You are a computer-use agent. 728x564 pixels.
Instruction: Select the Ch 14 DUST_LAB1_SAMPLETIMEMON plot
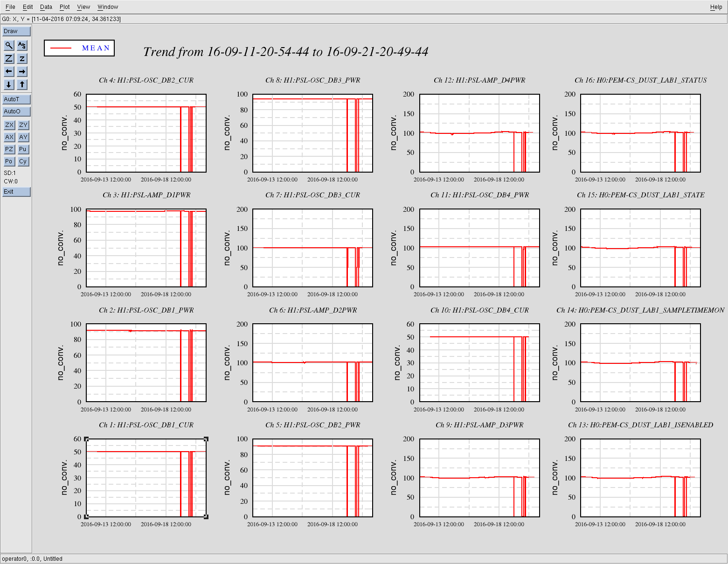640,363
